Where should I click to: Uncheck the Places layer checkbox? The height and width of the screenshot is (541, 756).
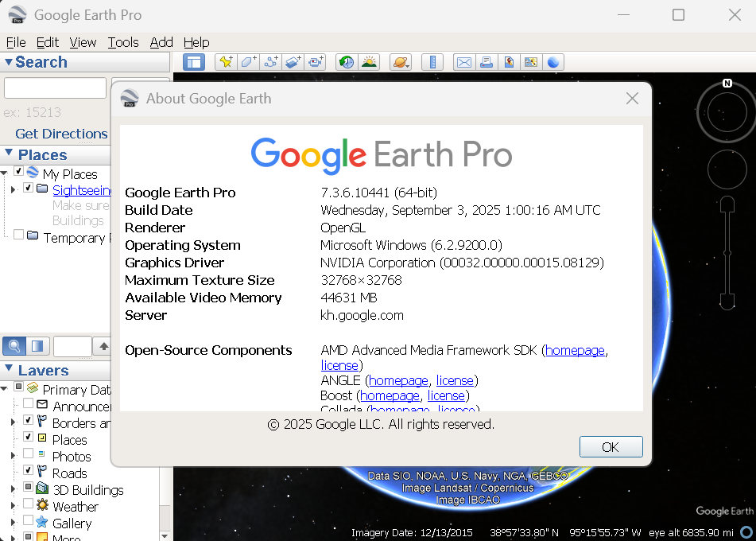point(29,437)
